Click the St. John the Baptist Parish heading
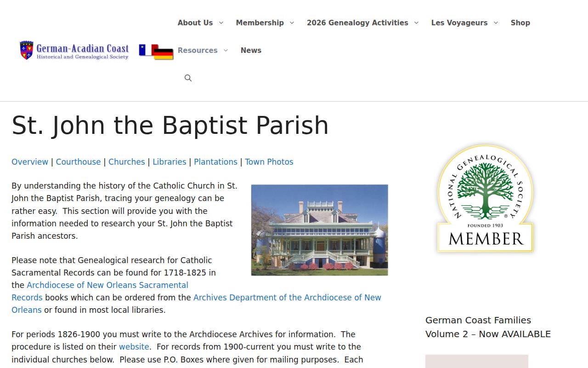The height and width of the screenshot is (368, 588). pos(170,125)
